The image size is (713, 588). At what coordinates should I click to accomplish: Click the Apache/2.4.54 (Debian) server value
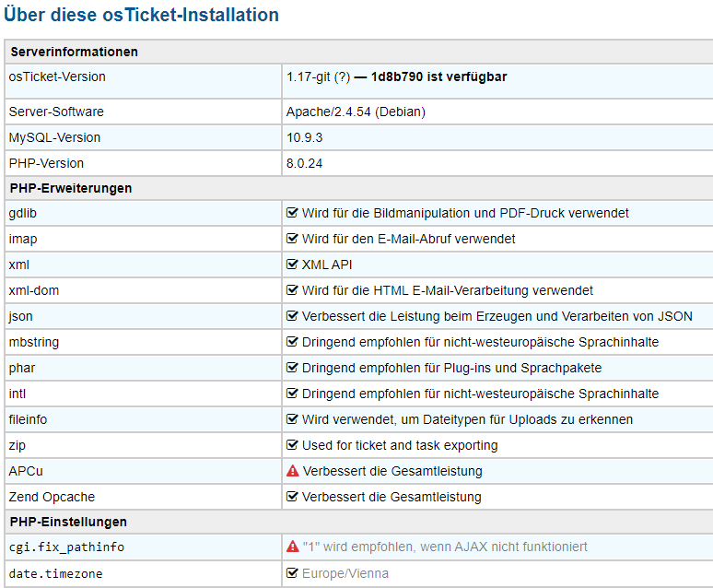pyautogui.click(x=356, y=112)
